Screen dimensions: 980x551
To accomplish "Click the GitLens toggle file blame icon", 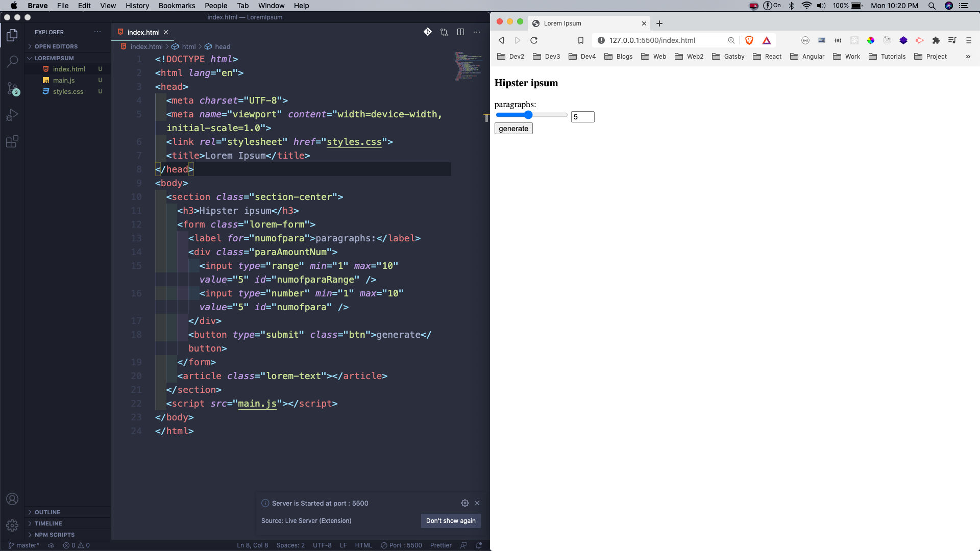I will (x=428, y=32).
